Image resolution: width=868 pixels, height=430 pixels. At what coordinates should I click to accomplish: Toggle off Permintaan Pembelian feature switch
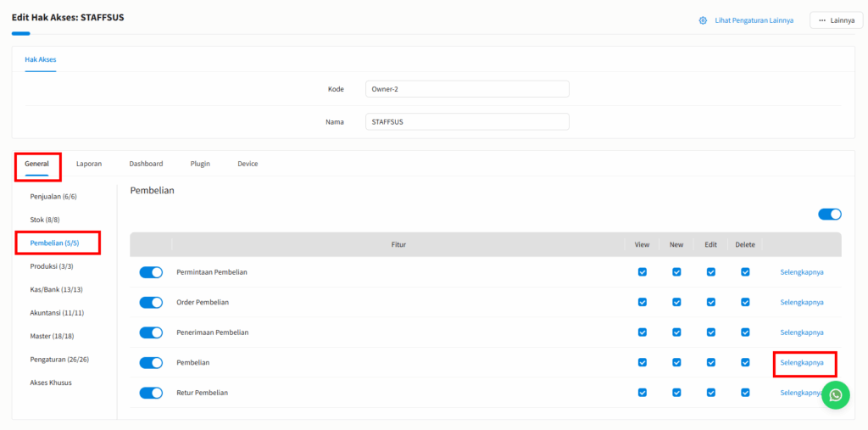pos(151,272)
